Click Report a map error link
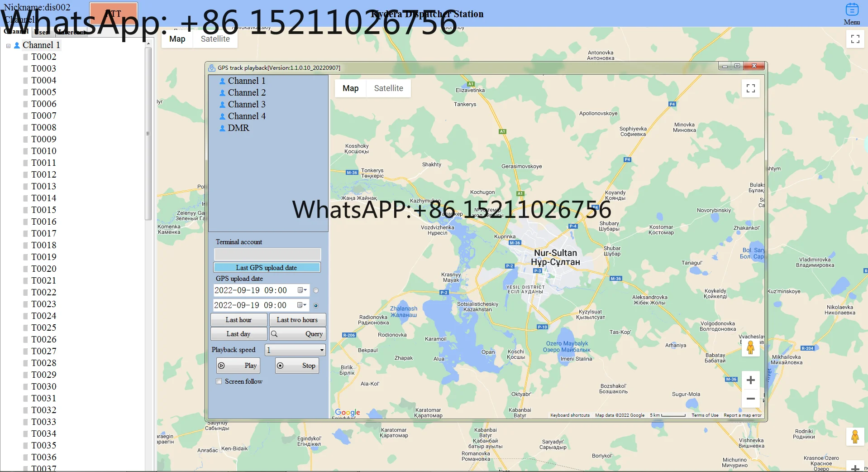Screen dimensions: 868x472 [742, 415]
